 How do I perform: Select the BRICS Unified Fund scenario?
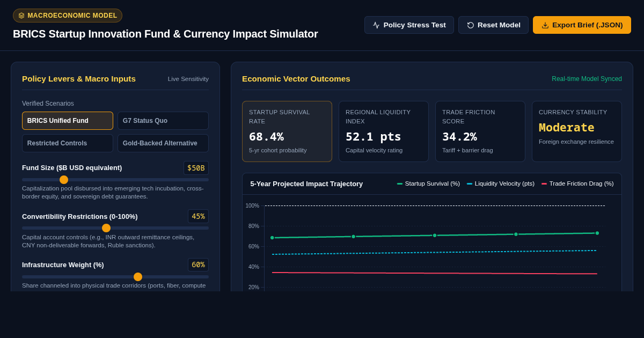point(68,121)
